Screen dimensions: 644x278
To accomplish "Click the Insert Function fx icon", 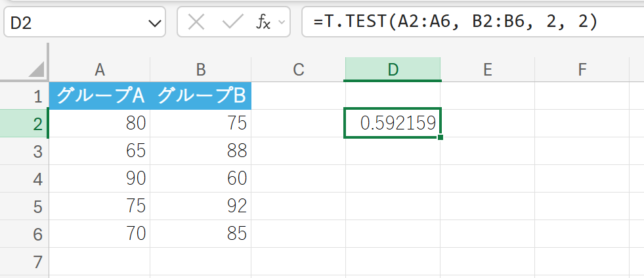I will tap(263, 23).
